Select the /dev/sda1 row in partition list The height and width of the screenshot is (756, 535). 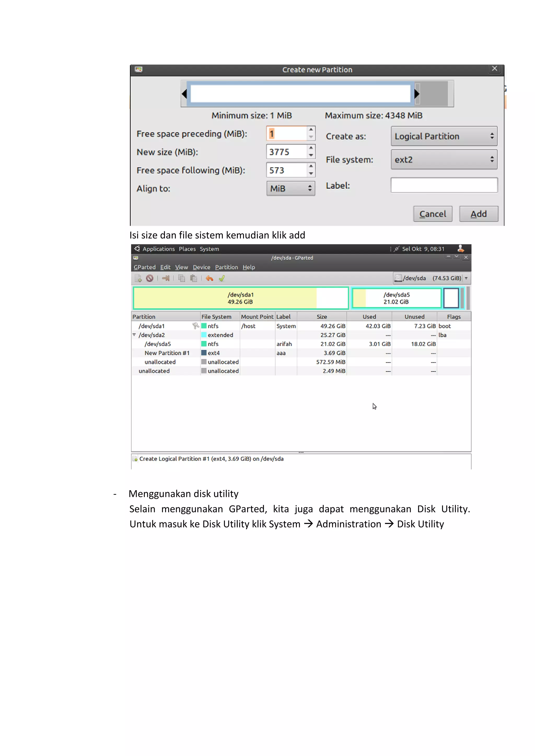tap(301, 326)
